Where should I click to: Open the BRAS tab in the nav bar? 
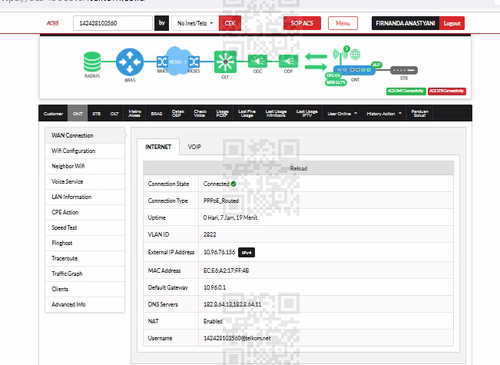coord(156,114)
